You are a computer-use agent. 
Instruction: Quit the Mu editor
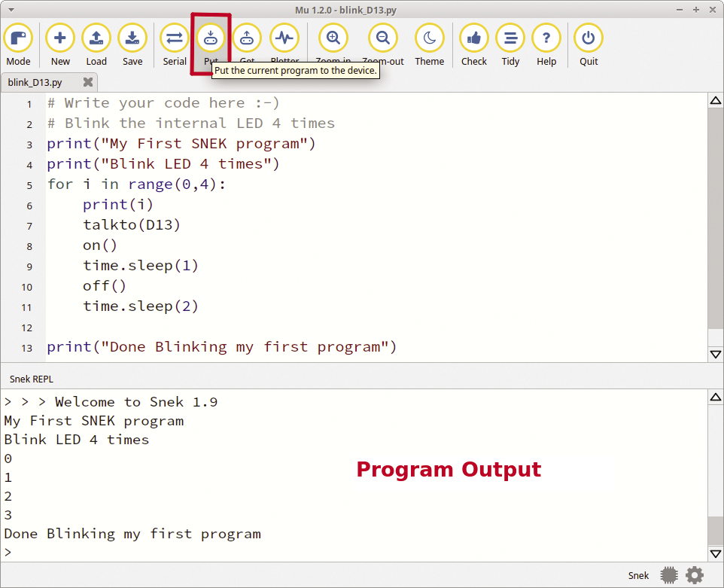point(589,45)
